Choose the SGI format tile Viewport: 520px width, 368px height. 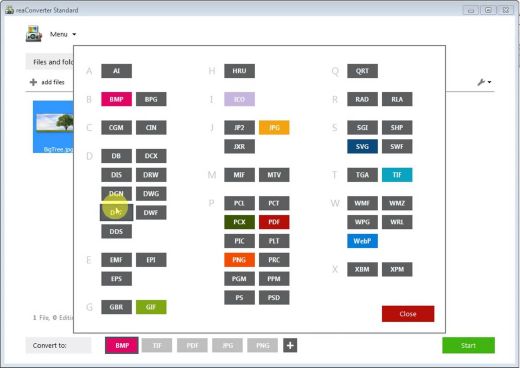coord(362,128)
